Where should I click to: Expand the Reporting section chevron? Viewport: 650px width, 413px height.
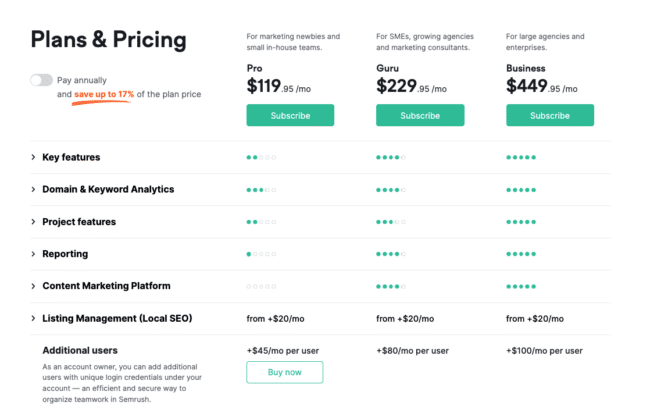(x=33, y=254)
